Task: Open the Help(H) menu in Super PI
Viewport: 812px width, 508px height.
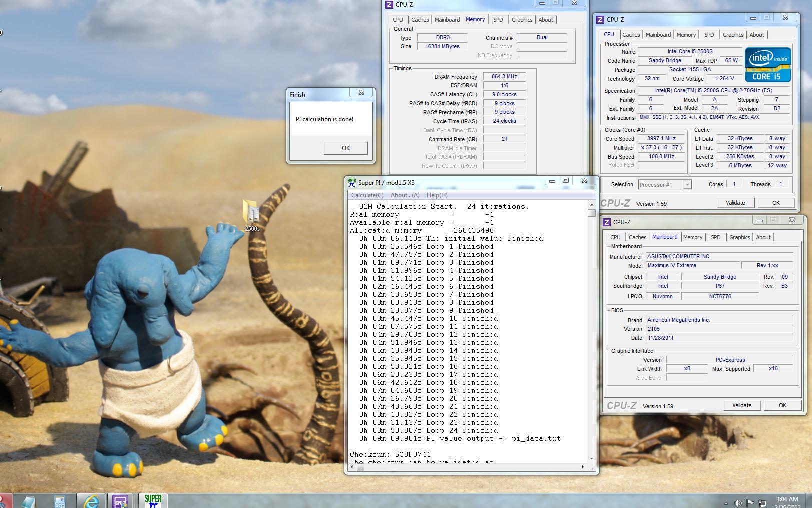Action: [437, 195]
